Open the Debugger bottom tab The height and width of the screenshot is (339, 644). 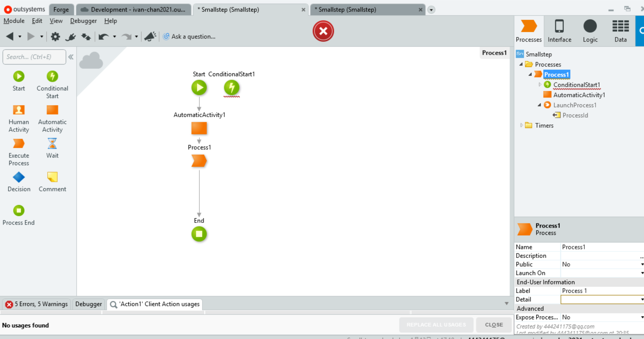click(89, 304)
